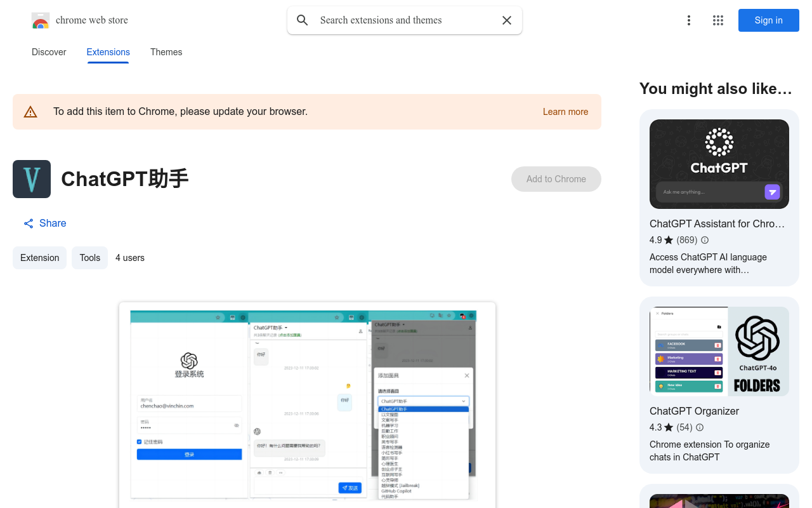
Task: Switch to the Themes tab
Action: point(166,52)
